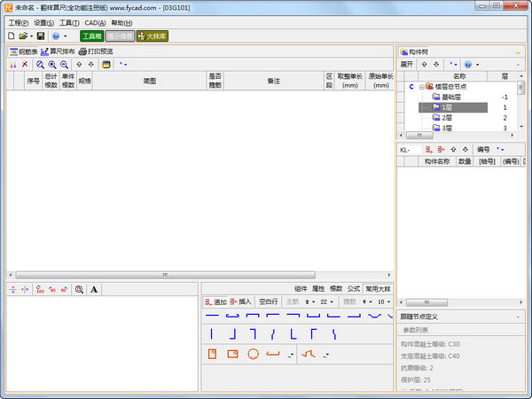Image resolution: width=532 pixels, height=399 pixels.
Task: Toggle the 提示信息 gray hint button
Action: pyautogui.click(x=120, y=36)
